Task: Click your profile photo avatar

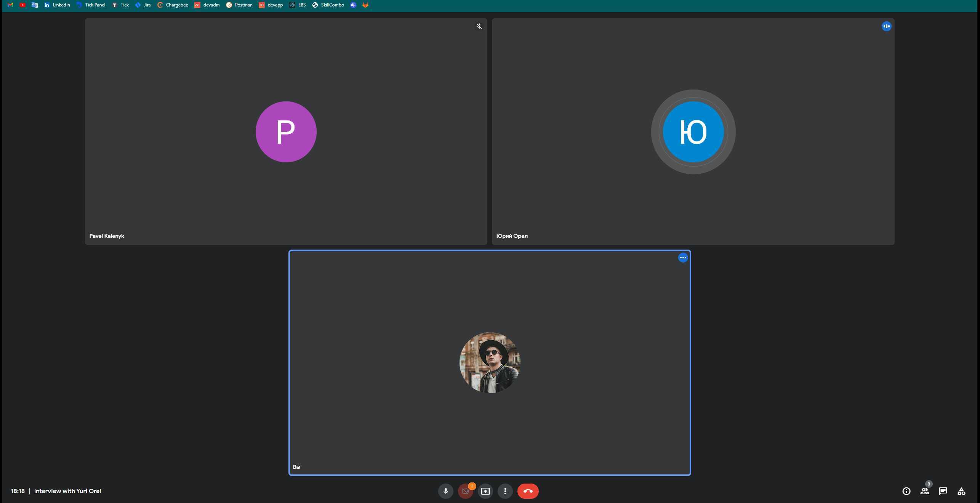Action: (x=490, y=362)
